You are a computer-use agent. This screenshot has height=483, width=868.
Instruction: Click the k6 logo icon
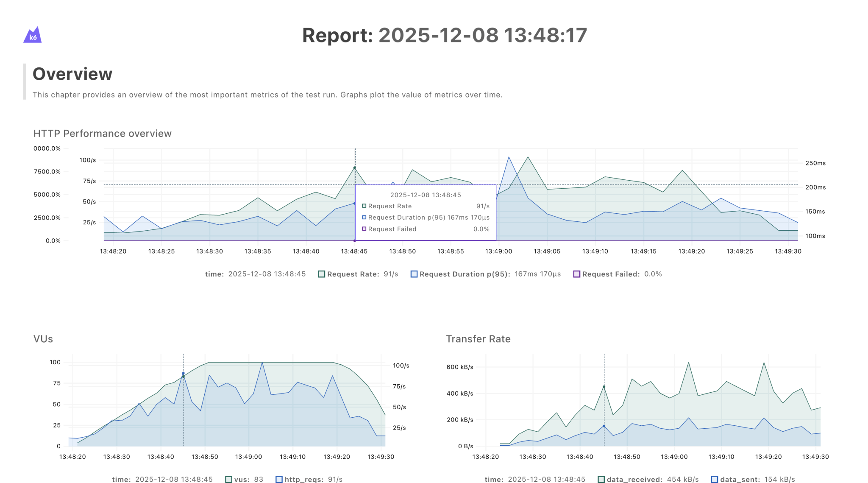click(32, 35)
